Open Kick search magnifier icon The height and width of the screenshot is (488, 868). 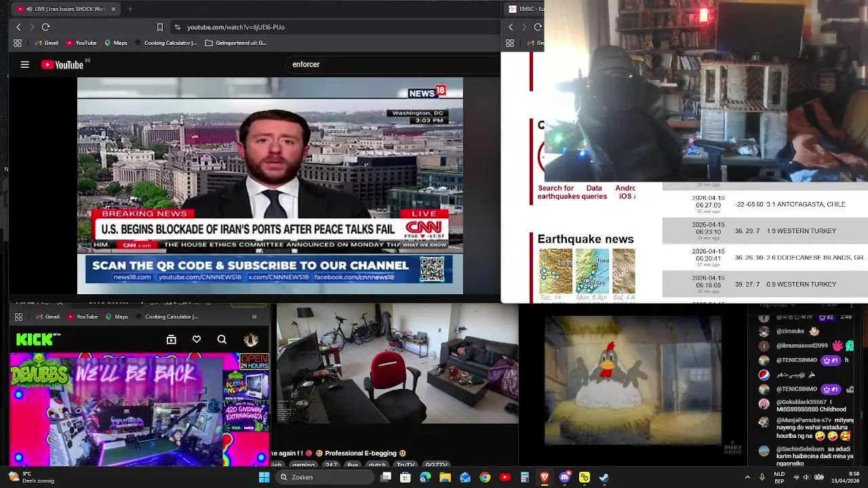(222, 340)
